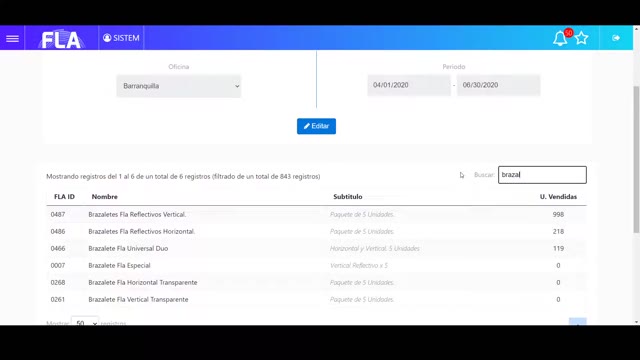Open the hamburger menu
Viewport: 640px width, 360px height.
[x=12, y=38]
